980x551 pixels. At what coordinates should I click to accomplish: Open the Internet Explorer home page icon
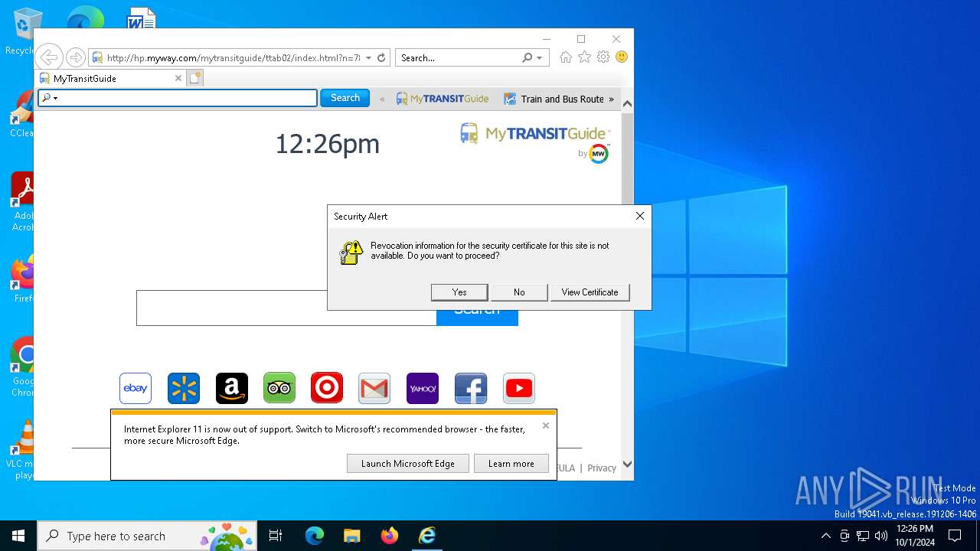(x=566, y=57)
